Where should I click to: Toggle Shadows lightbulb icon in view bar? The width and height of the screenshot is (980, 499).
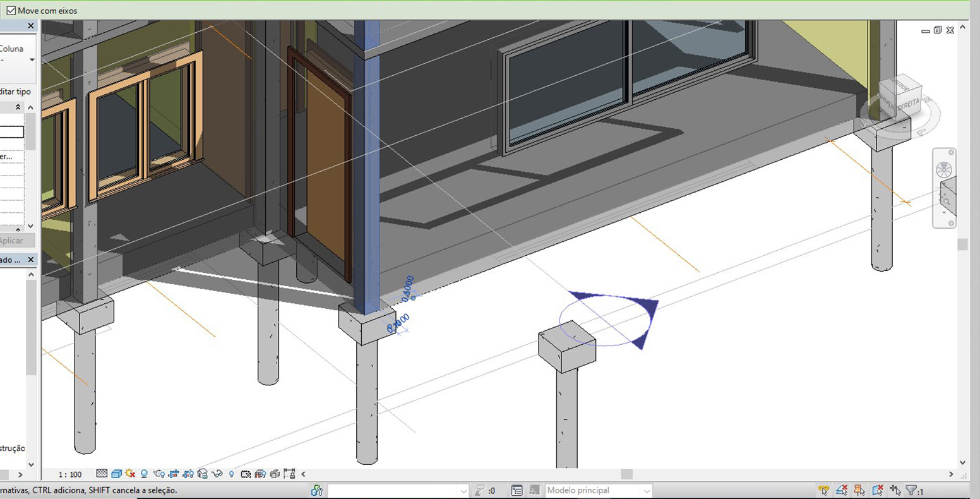[144, 474]
